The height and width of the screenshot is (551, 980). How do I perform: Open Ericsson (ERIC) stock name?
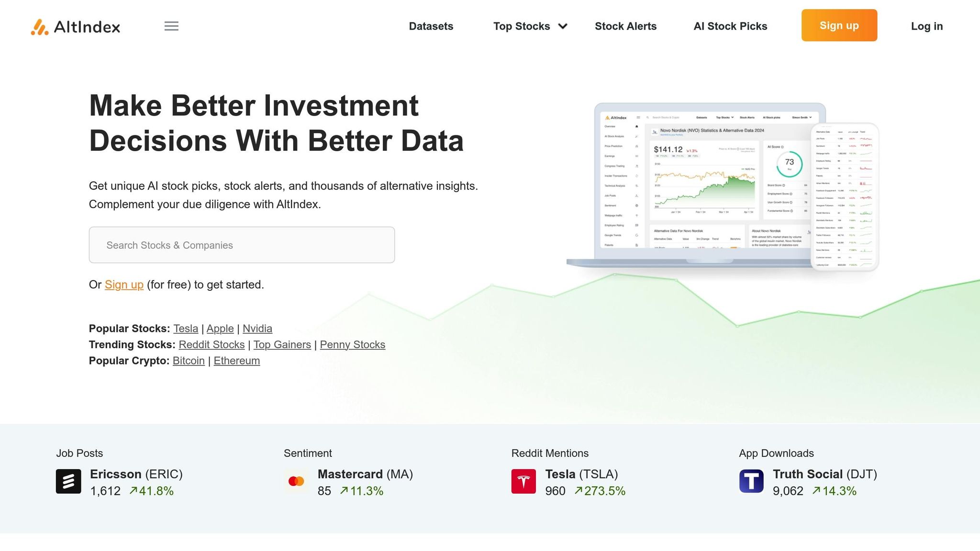(136, 474)
